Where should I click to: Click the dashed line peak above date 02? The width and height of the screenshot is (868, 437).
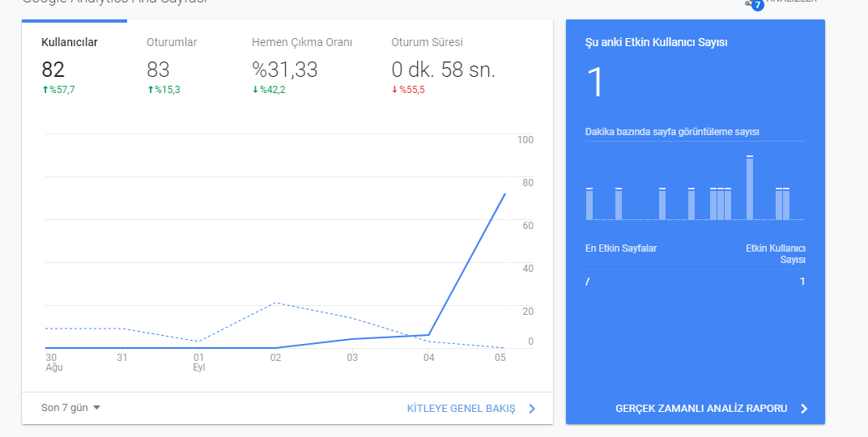point(275,303)
